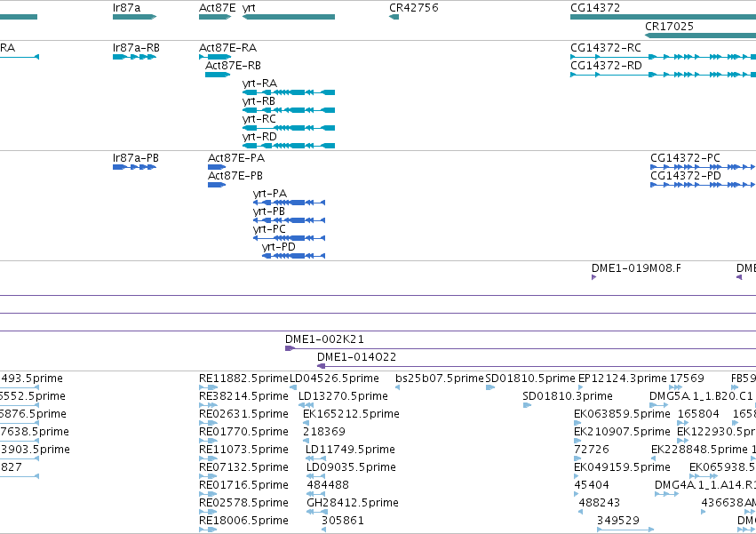
Task: Click EST RE18006.5prime
Action: [208, 530]
